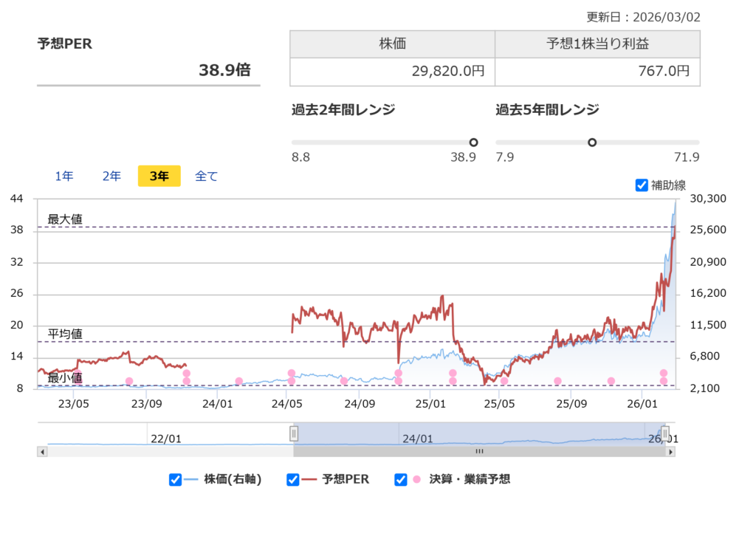Select the highlighted 3年 period tab
Screen dimensions: 756x539
coord(159,176)
